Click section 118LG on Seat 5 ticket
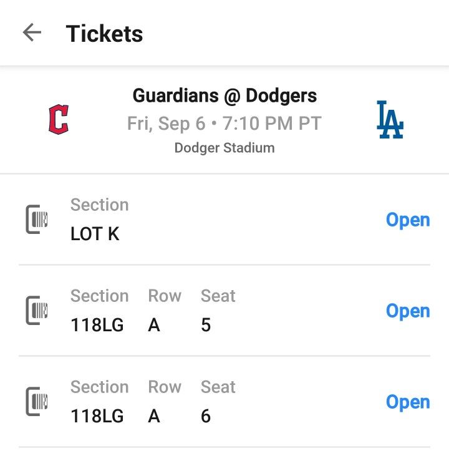Image resolution: width=449 pixels, height=476 pixels. tap(97, 325)
